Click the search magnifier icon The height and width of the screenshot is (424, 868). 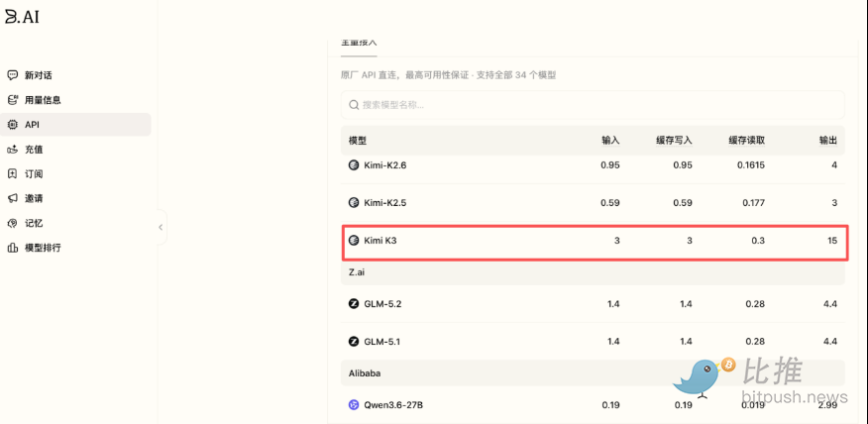click(354, 105)
